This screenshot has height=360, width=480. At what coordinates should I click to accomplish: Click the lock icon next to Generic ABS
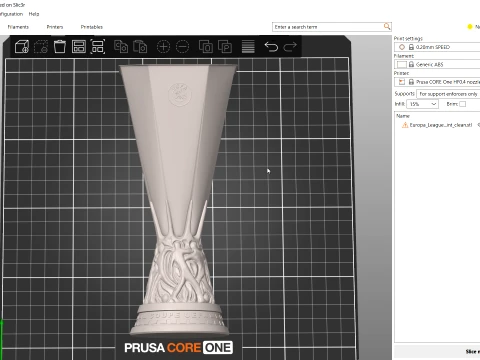[411, 64]
